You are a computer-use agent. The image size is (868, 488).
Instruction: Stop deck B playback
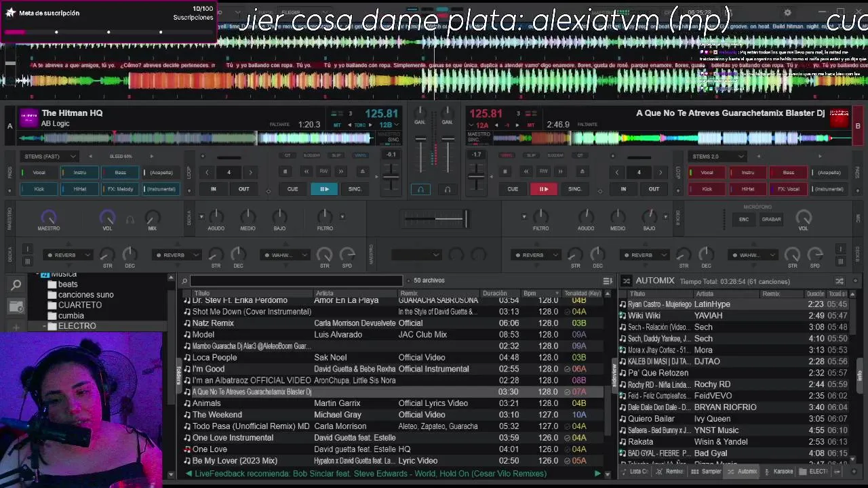(505, 172)
